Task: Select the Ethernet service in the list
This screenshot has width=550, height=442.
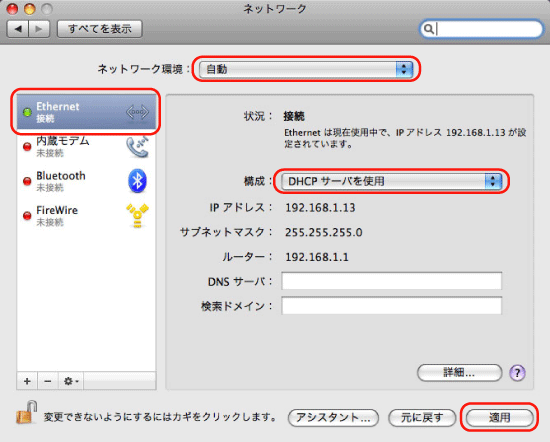Action: click(86, 112)
